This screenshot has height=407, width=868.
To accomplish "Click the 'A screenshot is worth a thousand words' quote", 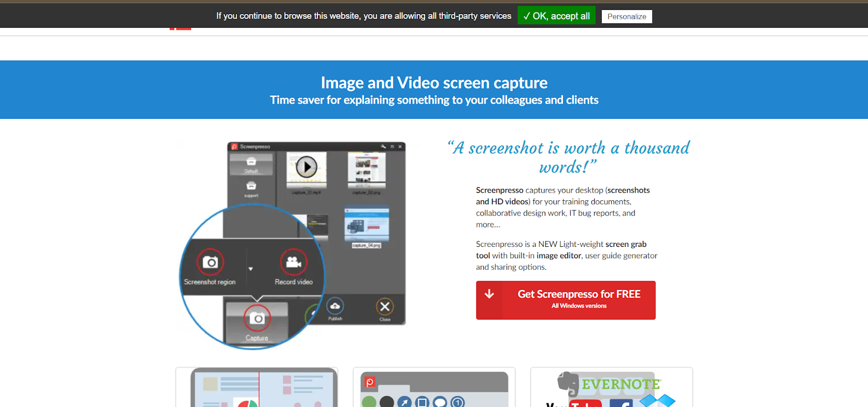I will click(x=568, y=157).
